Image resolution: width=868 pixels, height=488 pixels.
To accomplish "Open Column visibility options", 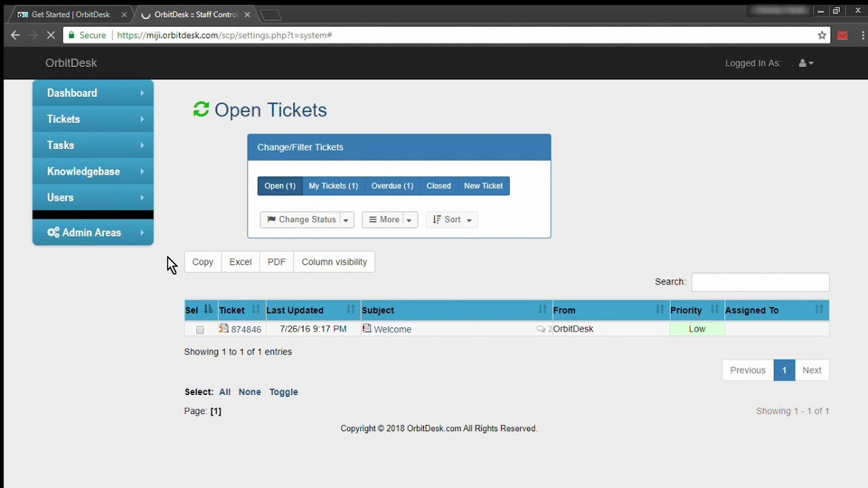I will click(x=334, y=262).
